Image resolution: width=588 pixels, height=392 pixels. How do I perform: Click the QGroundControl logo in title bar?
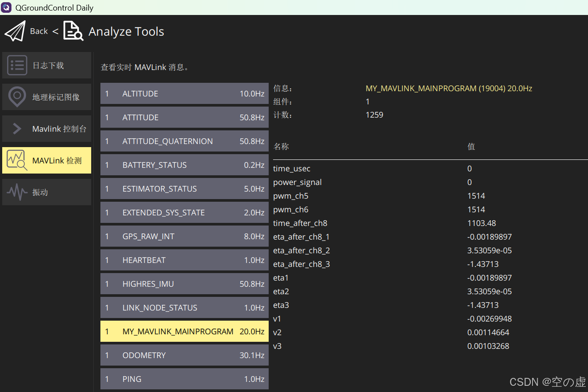coord(6,7)
